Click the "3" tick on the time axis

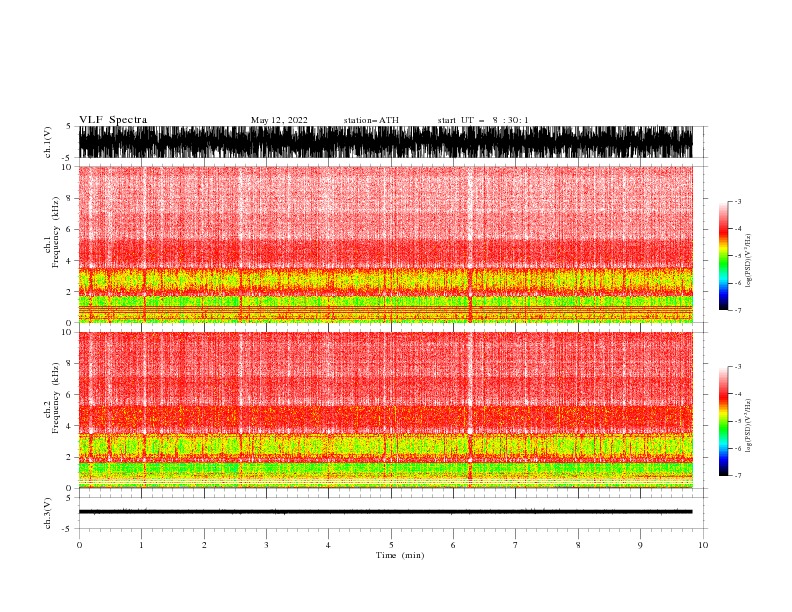click(x=266, y=545)
